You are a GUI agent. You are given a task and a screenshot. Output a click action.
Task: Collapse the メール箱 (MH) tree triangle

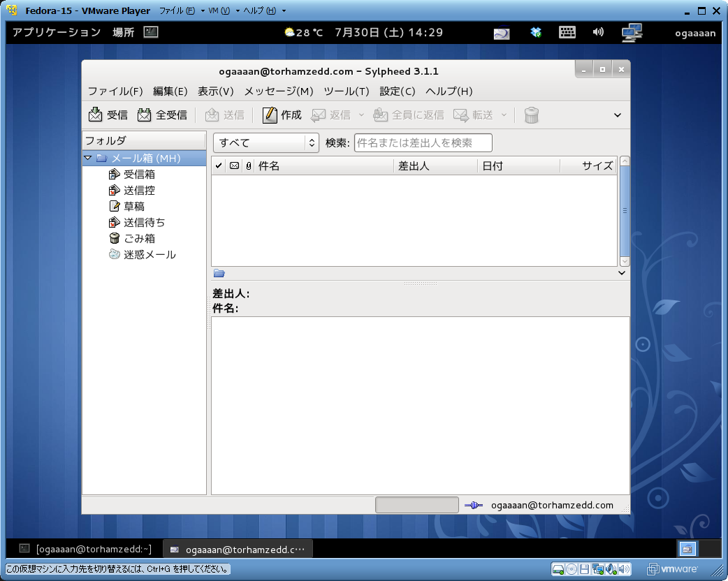click(88, 159)
